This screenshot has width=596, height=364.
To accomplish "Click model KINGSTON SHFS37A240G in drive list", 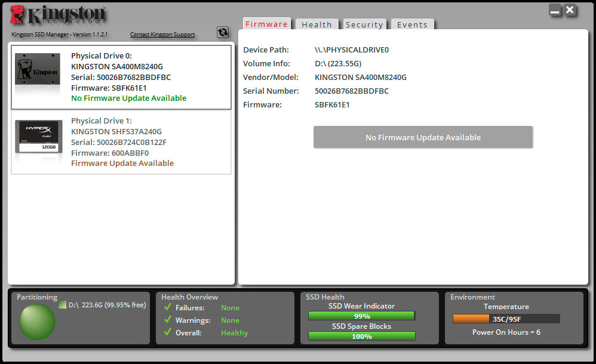I will point(116,131).
